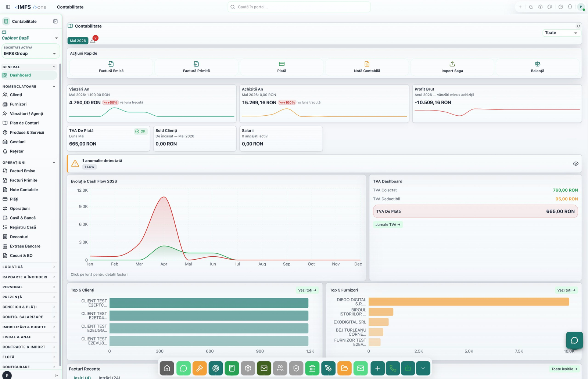
Task: Click the portal search field
Action: [x=299, y=7]
